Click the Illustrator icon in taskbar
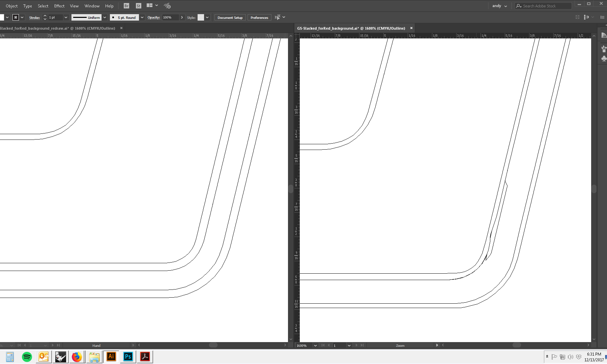 coord(111,357)
